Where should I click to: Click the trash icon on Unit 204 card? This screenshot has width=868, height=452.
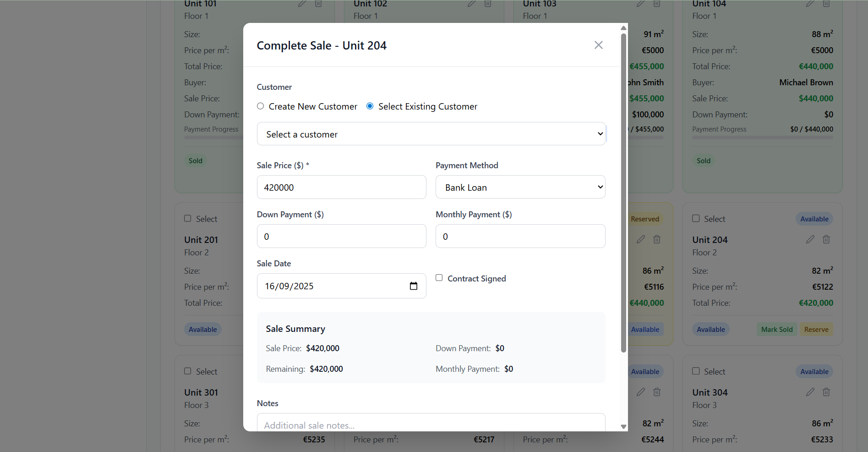pyautogui.click(x=826, y=239)
